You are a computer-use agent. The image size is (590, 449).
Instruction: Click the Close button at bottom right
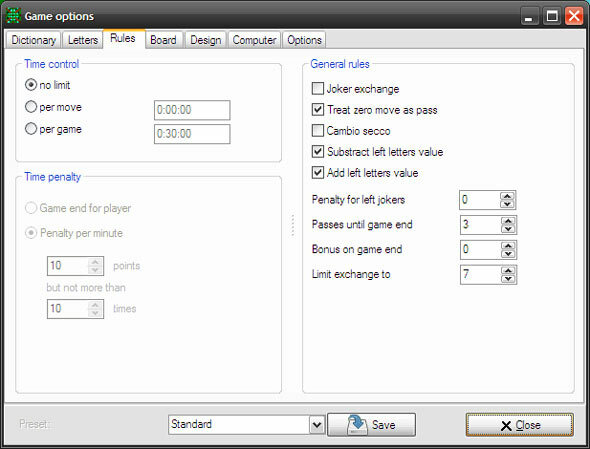520,425
